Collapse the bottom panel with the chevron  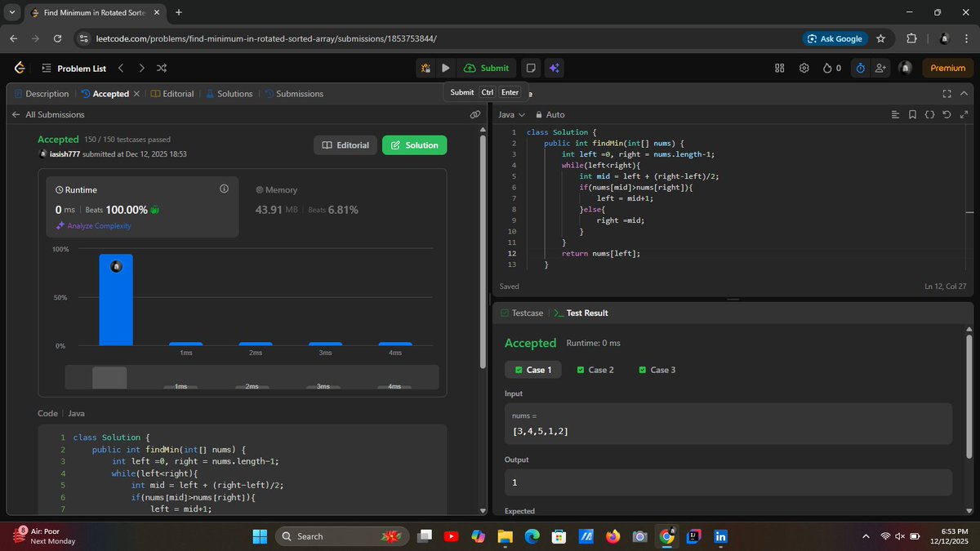(964, 93)
